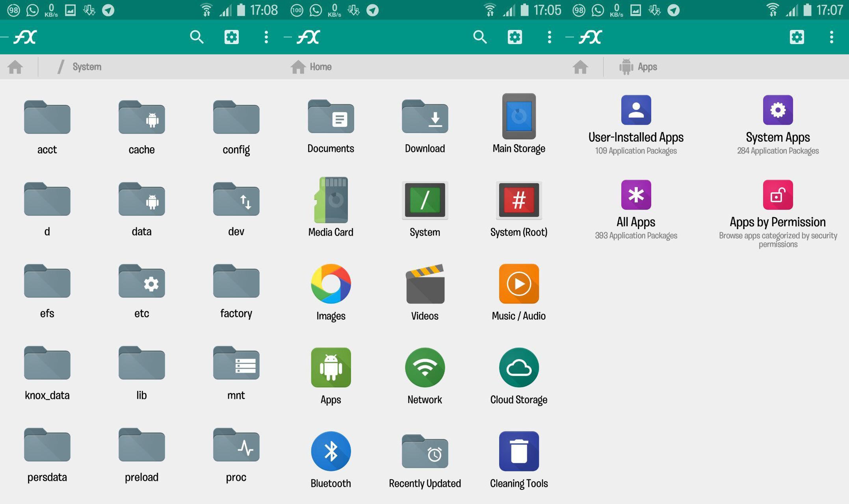
Task: Open the efs folder
Action: click(x=47, y=281)
